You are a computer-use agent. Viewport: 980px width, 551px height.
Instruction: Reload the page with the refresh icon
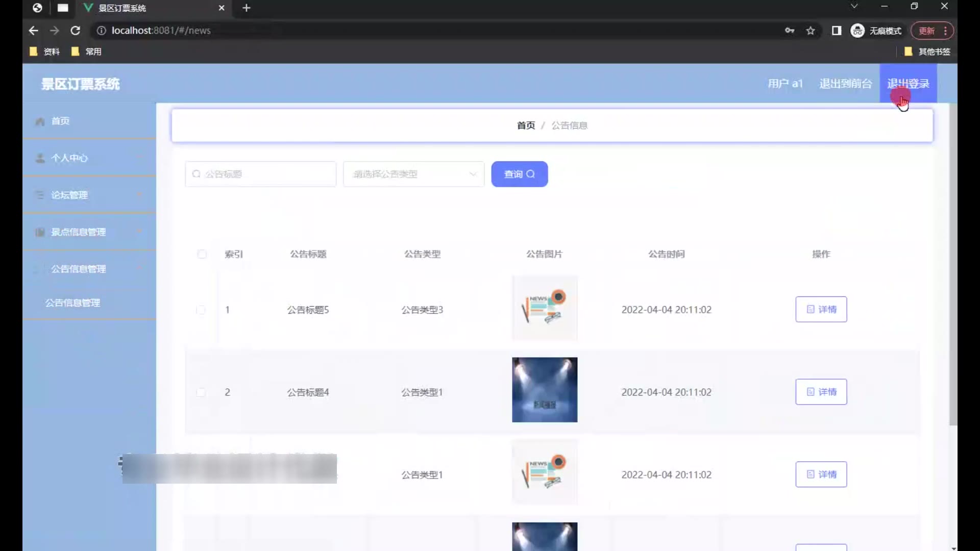(76, 31)
